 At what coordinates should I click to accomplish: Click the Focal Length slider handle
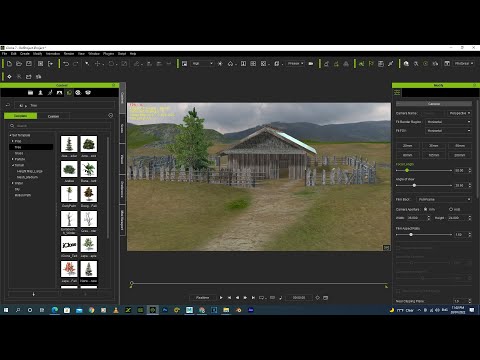tap(407, 170)
